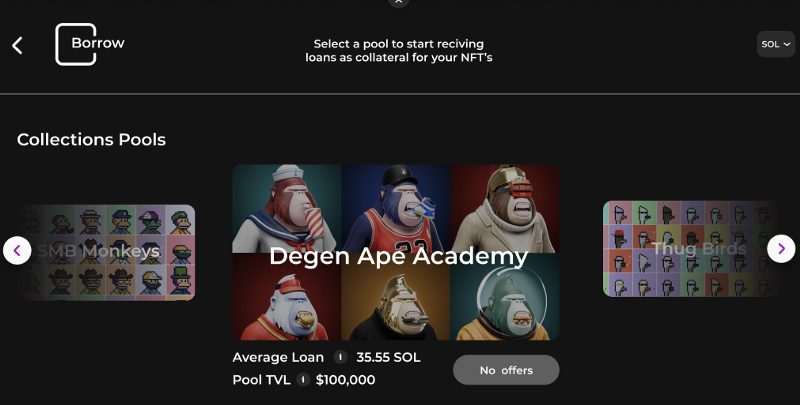Open the SOL currency dropdown
Viewport: 800px width, 405px height.
point(776,44)
